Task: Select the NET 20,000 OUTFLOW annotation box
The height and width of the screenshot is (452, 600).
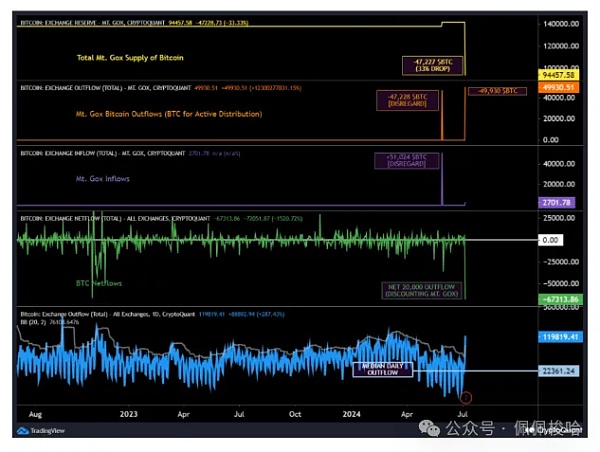Action: click(423, 292)
